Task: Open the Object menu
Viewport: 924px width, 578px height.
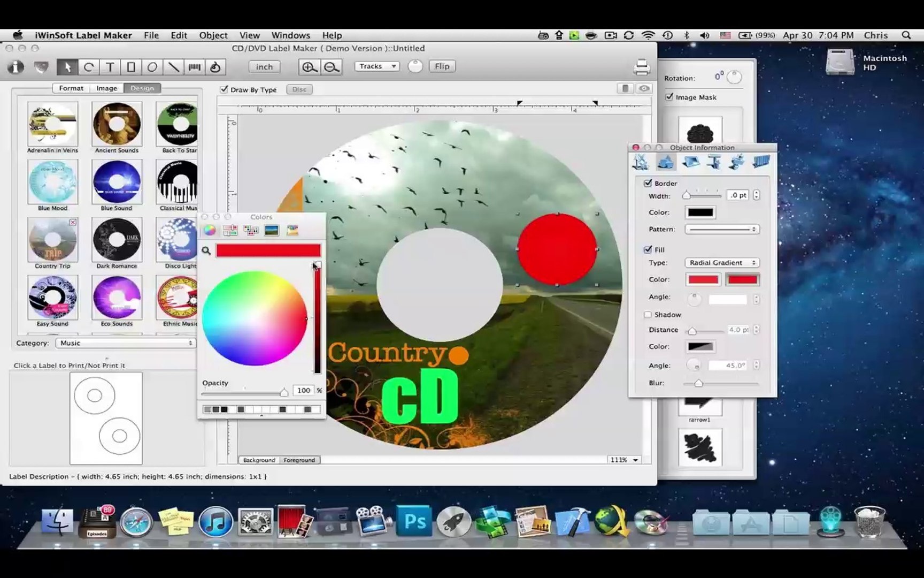Action: [213, 35]
